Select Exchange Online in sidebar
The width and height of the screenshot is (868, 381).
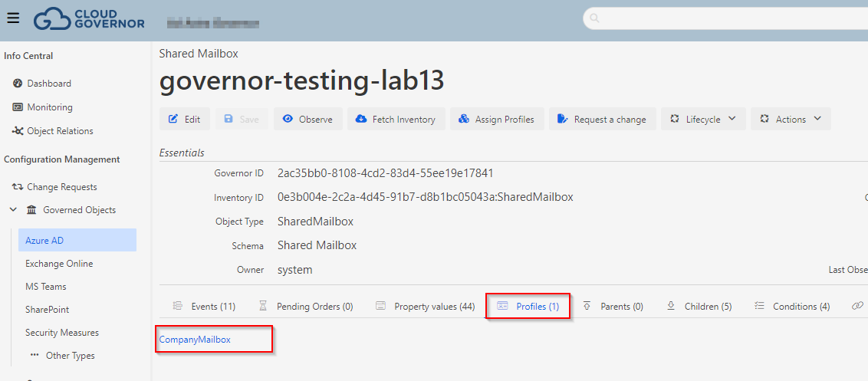click(x=59, y=264)
